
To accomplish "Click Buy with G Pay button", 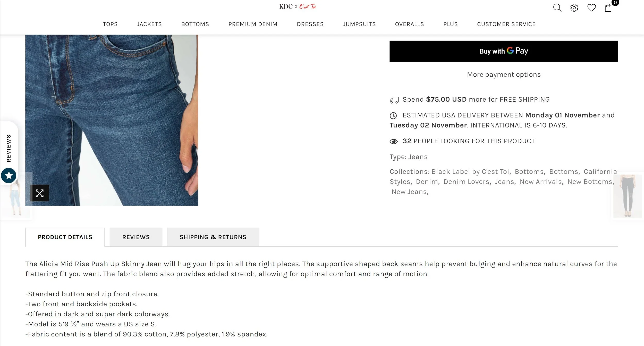I will 504,51.
